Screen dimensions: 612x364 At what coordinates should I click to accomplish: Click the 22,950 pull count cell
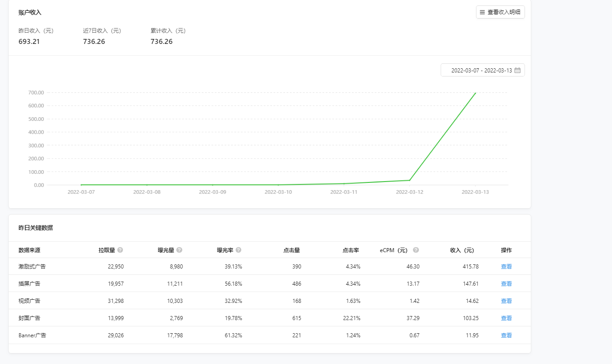click(116, 267)
